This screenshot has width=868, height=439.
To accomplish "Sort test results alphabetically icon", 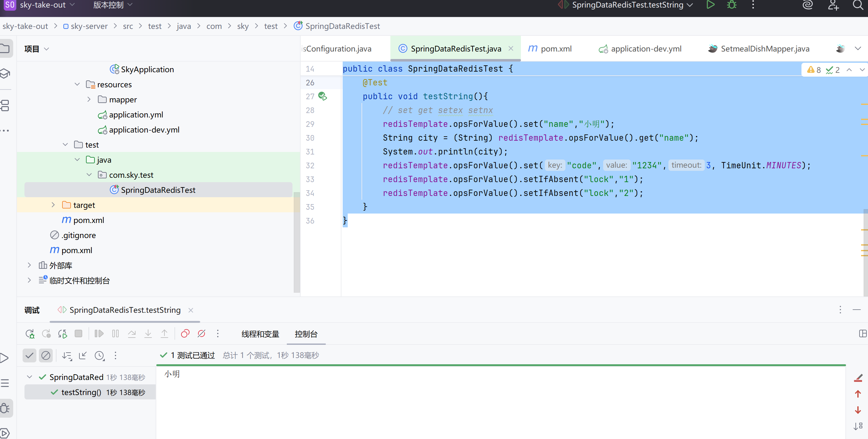I will click(x=67, y=356).
